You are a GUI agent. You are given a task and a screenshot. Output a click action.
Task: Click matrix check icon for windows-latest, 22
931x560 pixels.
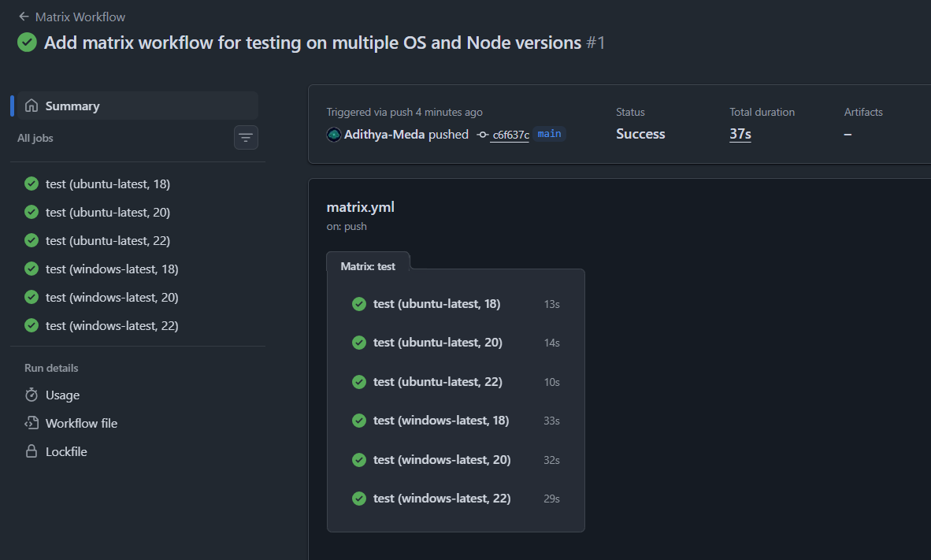(359, 499)
